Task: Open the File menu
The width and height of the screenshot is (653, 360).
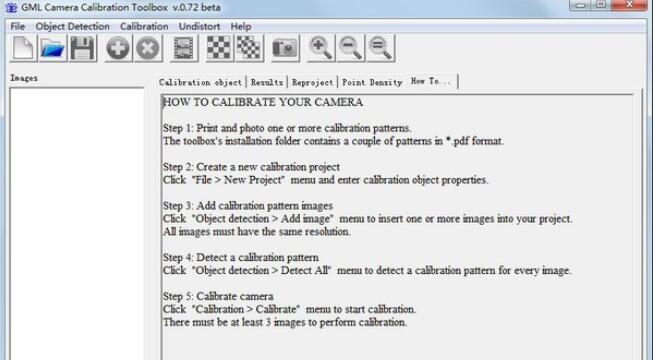Action: coord(17,26)
